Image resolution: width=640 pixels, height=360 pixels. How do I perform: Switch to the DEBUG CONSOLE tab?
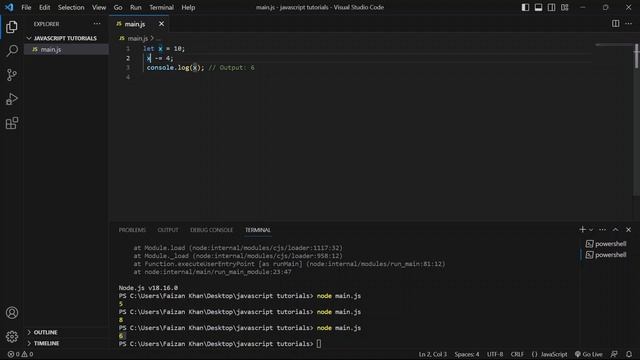pyautogui.click(x=211, y=230)
